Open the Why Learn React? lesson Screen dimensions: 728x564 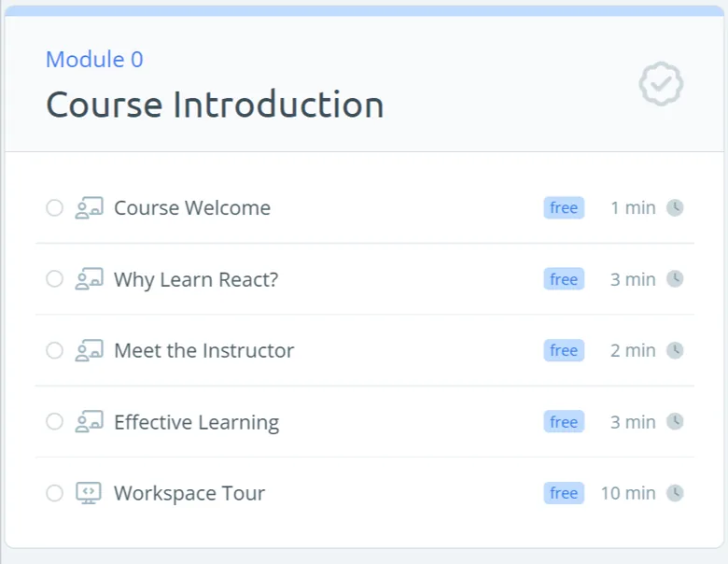point(196,280)
